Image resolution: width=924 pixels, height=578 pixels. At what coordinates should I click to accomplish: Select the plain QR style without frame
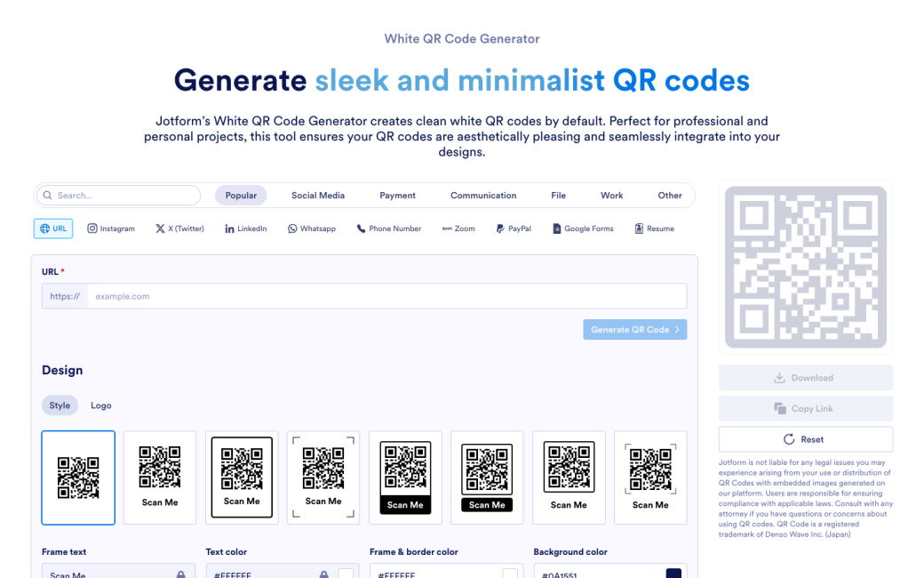click(x=78, y=478)
